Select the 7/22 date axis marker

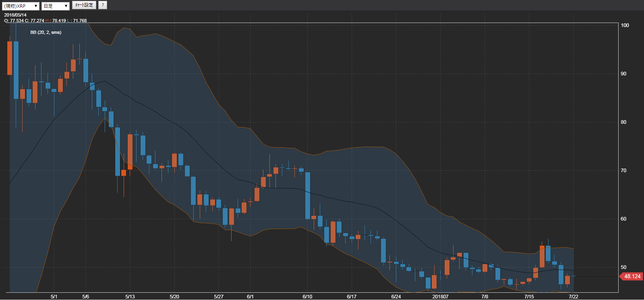[x=574, y=296]
